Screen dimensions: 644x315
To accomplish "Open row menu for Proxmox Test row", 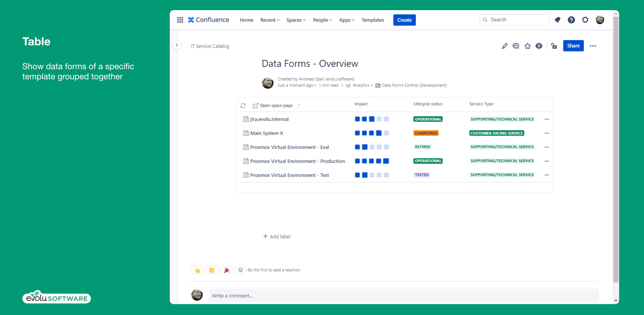I will [x=547, y=175].
